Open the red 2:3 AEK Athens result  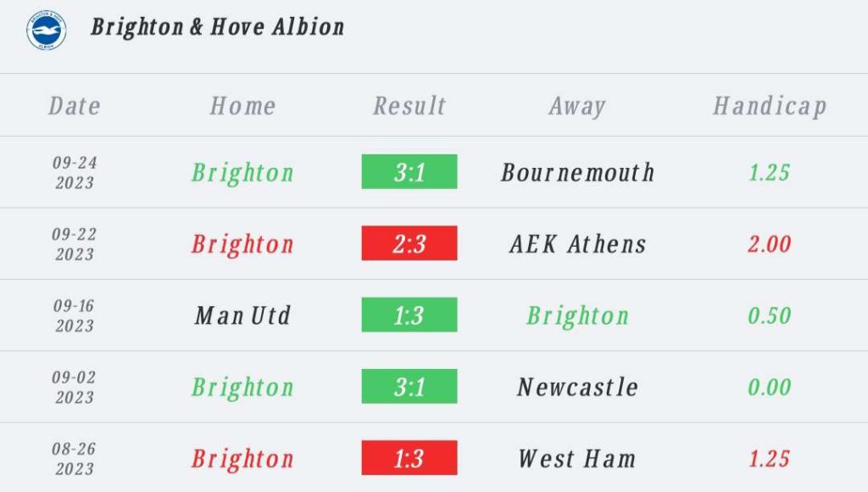point(409,243)
